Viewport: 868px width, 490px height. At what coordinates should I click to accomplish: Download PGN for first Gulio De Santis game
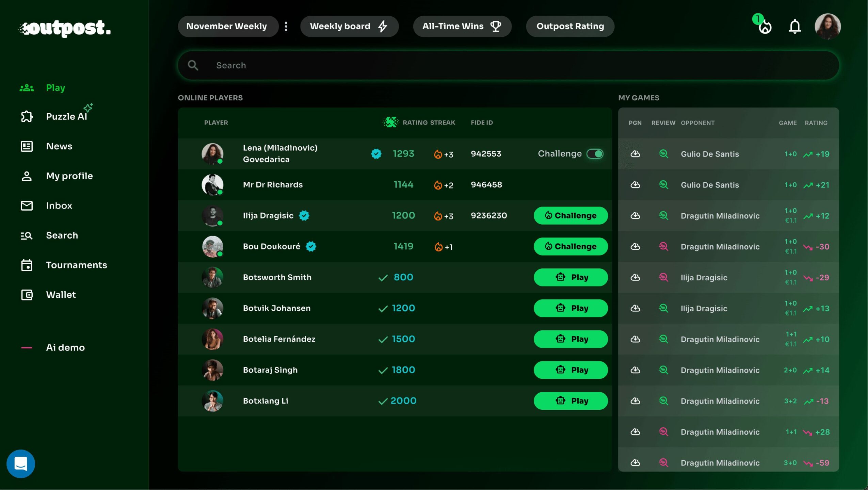(x=635, y=154)
